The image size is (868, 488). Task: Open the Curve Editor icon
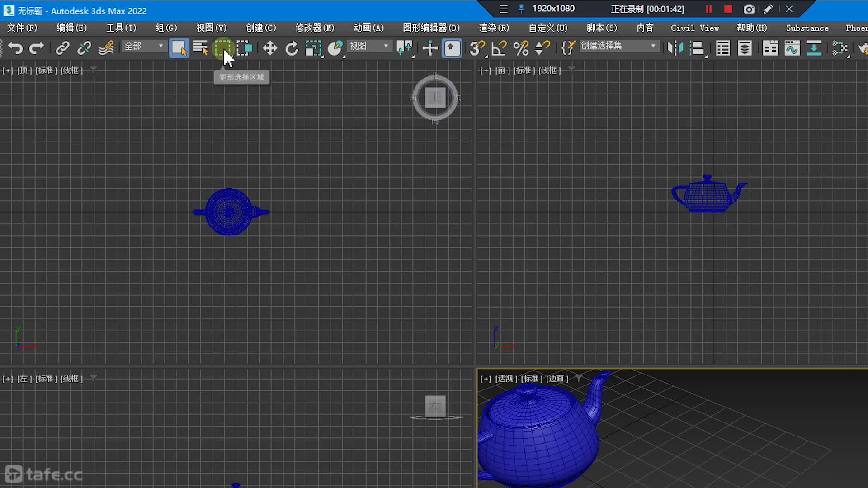(x=792, y=48)
